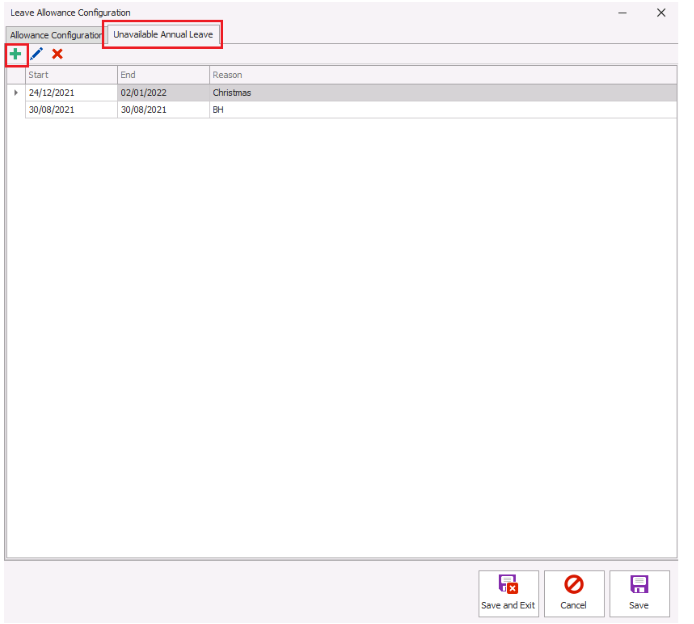Sort by the End column header
The height and width of the screenshot is (624, 694).
[162, 75]
